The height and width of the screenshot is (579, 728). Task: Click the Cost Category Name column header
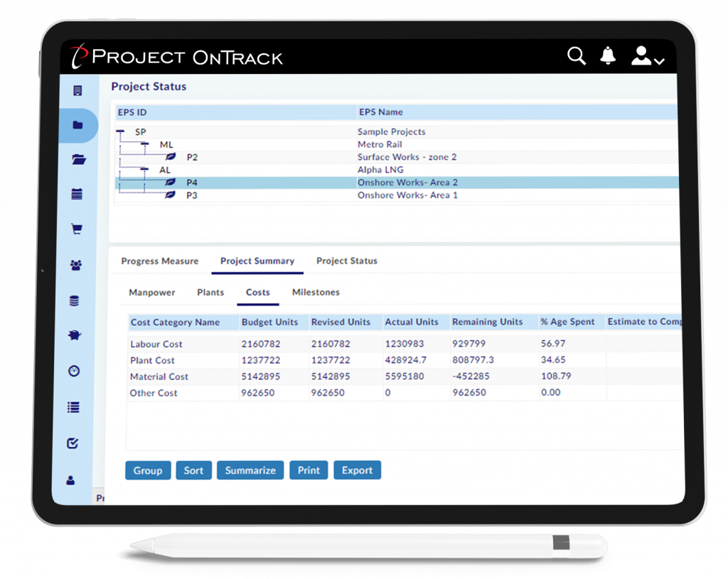tap(183, 323)
